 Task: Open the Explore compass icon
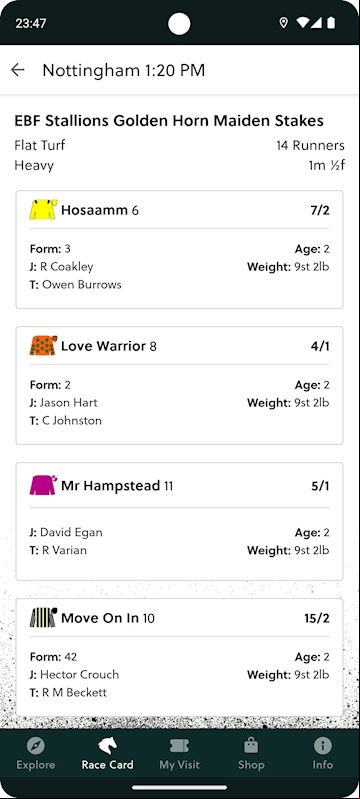pos(36,746)
